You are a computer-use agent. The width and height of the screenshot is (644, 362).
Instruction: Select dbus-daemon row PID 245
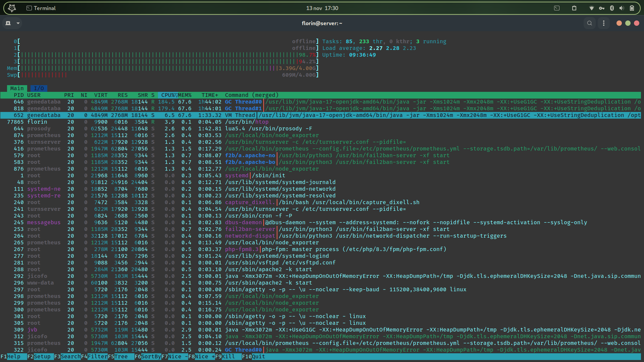click(321, 223)
